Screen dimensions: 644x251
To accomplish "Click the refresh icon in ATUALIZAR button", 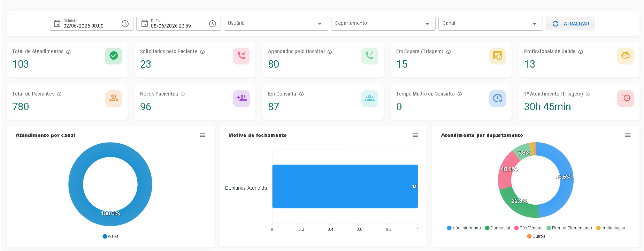I will [555, 24].
